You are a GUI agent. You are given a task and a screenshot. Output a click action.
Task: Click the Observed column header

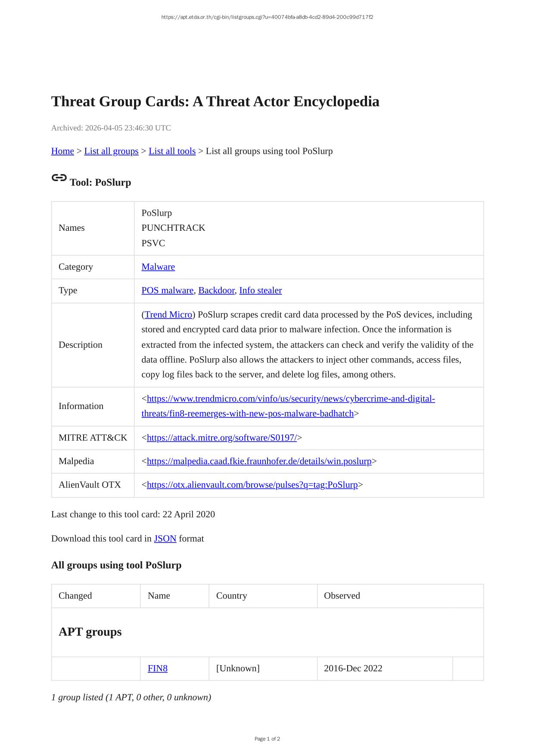tap(342, 596)
